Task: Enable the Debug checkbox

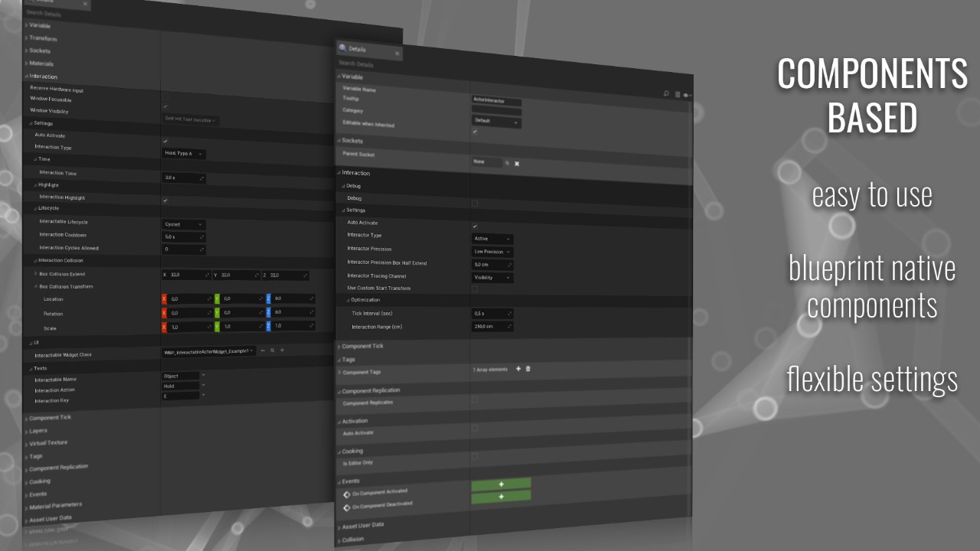Action: click(475, 203)
